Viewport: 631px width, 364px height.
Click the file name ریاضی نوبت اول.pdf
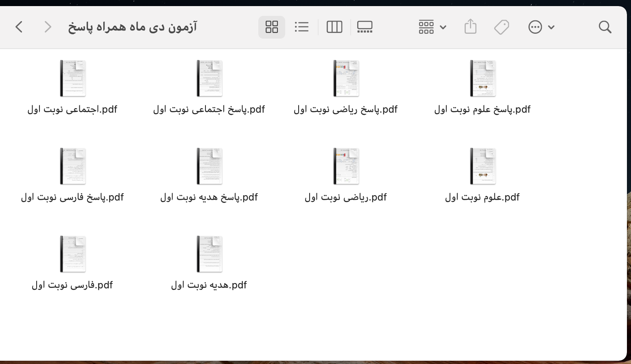[x=346, y=197]
